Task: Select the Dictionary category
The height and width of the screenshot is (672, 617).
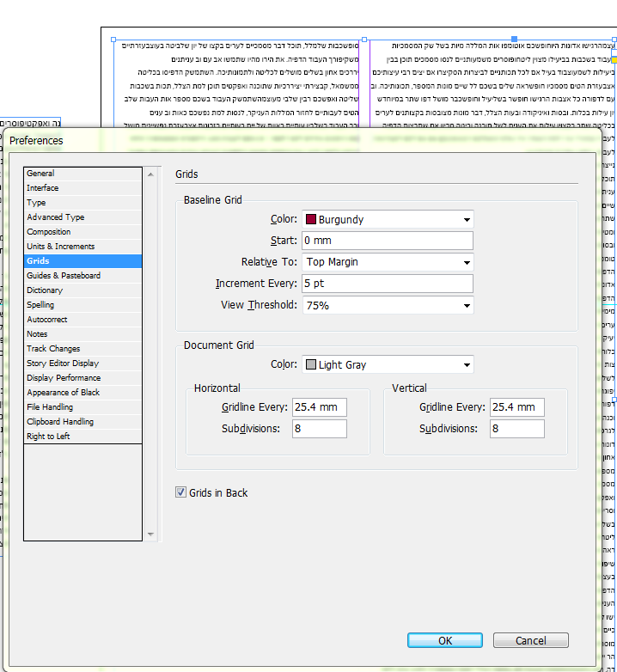Action: click(x=82, y=290)
